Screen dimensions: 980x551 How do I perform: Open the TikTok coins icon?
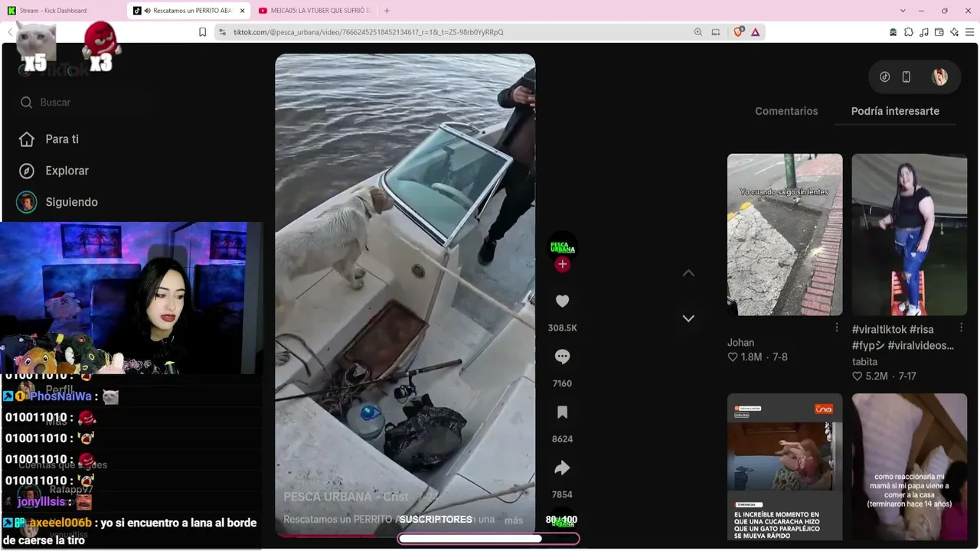pyautogui.click(x=885, y=77)
